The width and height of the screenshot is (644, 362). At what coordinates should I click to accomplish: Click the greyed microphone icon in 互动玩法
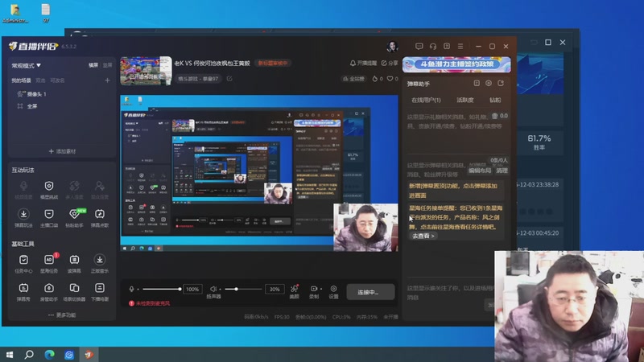click(23, 186)
